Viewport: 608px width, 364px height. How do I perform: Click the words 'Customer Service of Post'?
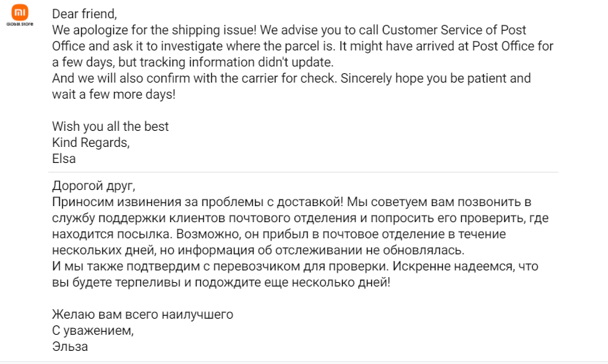pos(454,30)
